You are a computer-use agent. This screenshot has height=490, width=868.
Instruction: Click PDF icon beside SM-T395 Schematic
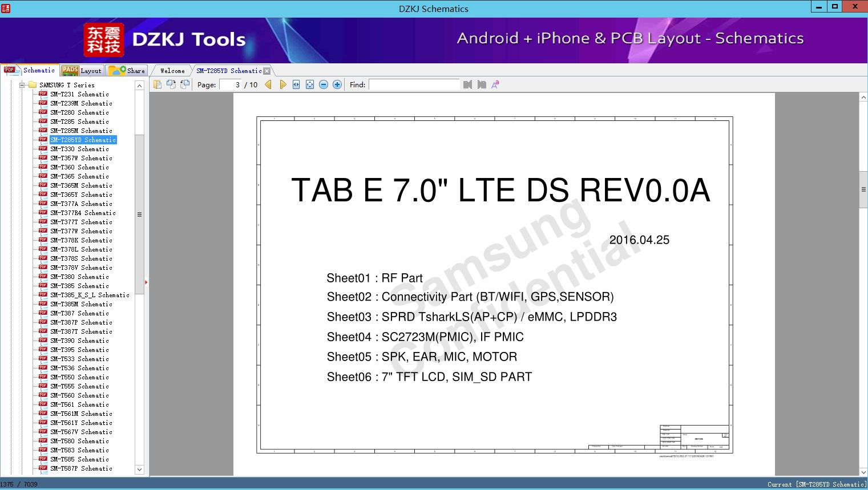click(43, 349)
